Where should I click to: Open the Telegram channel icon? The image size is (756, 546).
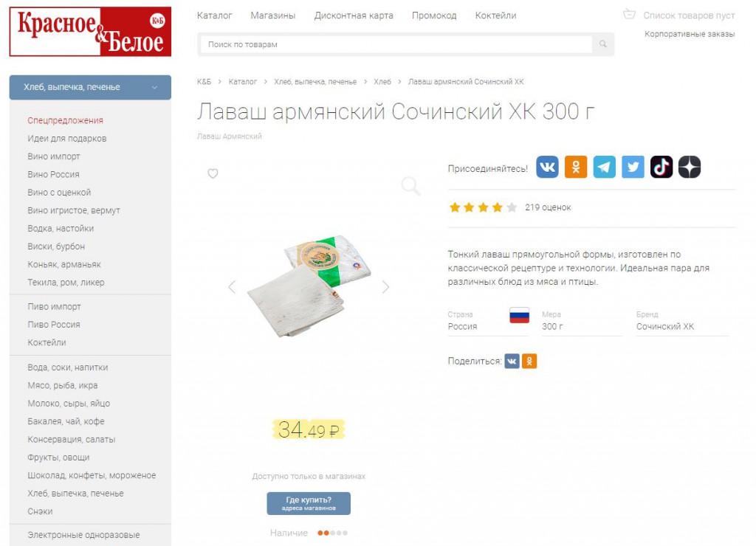click(604, 167)
